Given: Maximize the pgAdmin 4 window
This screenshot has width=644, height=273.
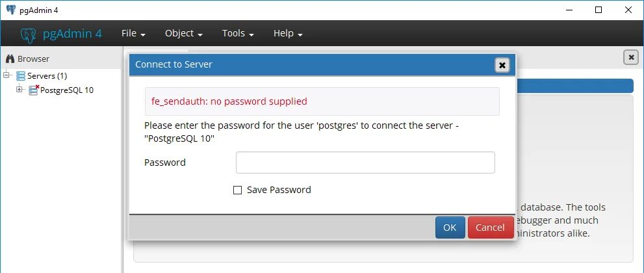Looking at the screenshot, I should [x=599, y=10].
